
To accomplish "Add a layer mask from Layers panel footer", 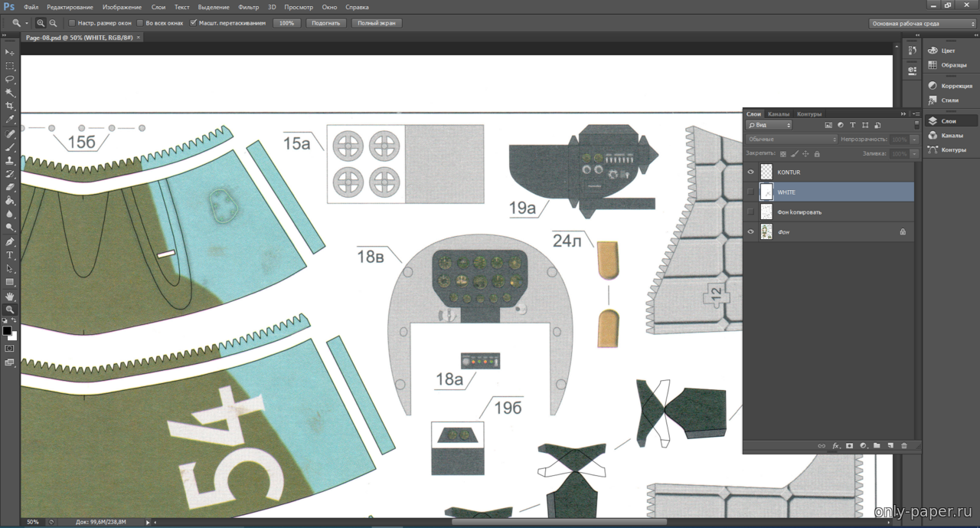I will [849, 445].
